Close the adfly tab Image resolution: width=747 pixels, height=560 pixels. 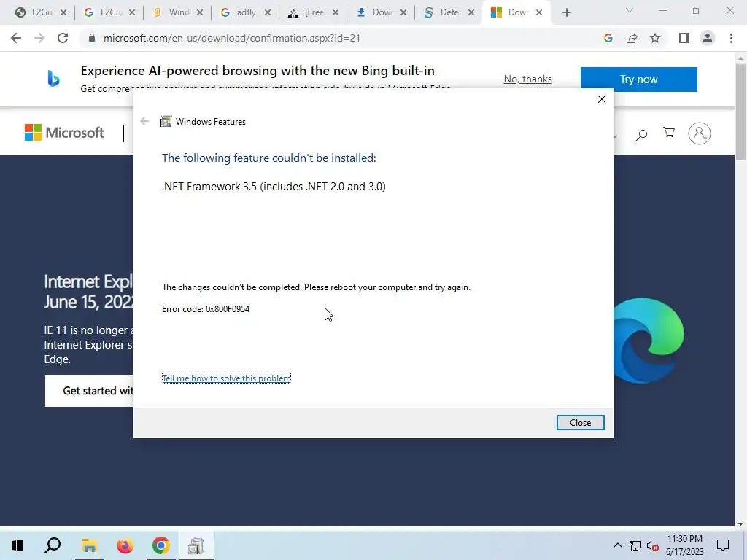(268, 13)
